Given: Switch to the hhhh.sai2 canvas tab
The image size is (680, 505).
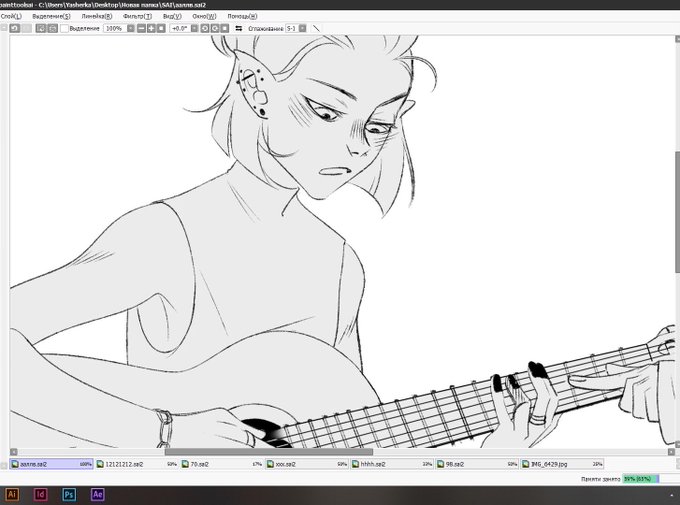Looking at the screenshot, I should coord(392,464).
